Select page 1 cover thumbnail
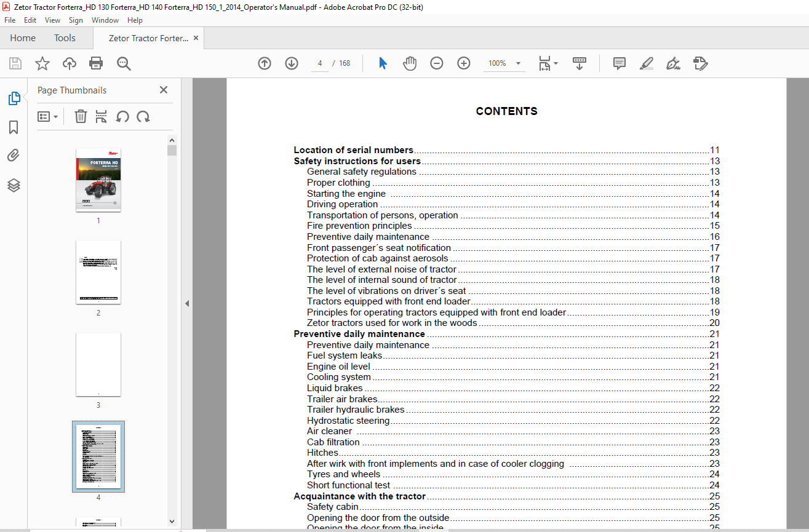Image resolution: width=809 pixels, height=532 pixels. 98,180
